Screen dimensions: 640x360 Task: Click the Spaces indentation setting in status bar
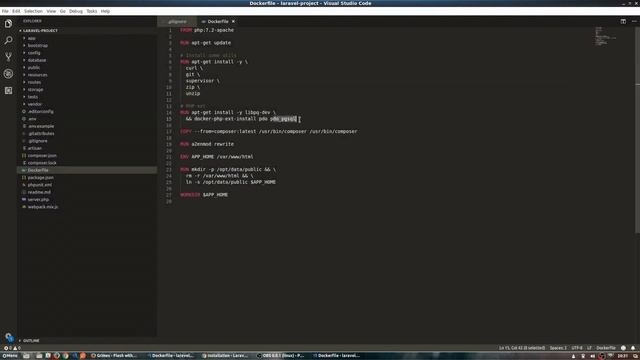[x=558, y=348]
